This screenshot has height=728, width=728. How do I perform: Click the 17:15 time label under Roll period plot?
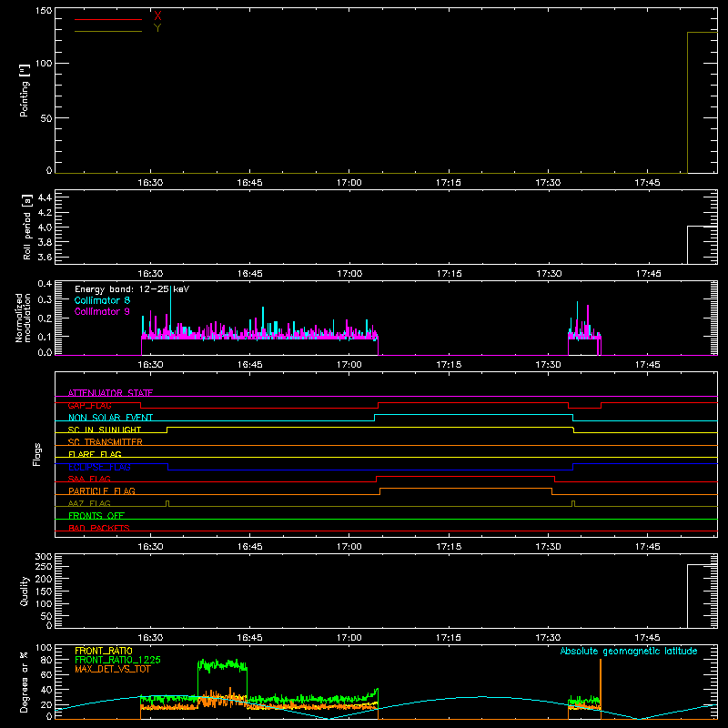[449, 274]
